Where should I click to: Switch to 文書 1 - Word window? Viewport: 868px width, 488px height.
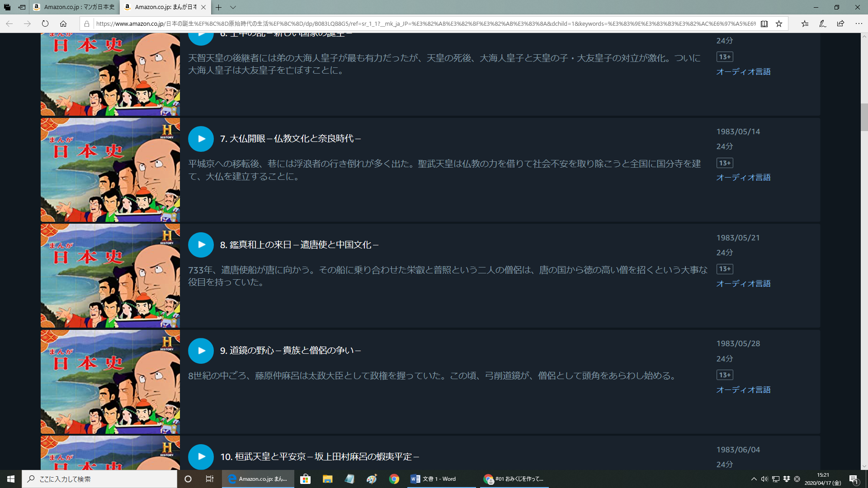point(441,479)
